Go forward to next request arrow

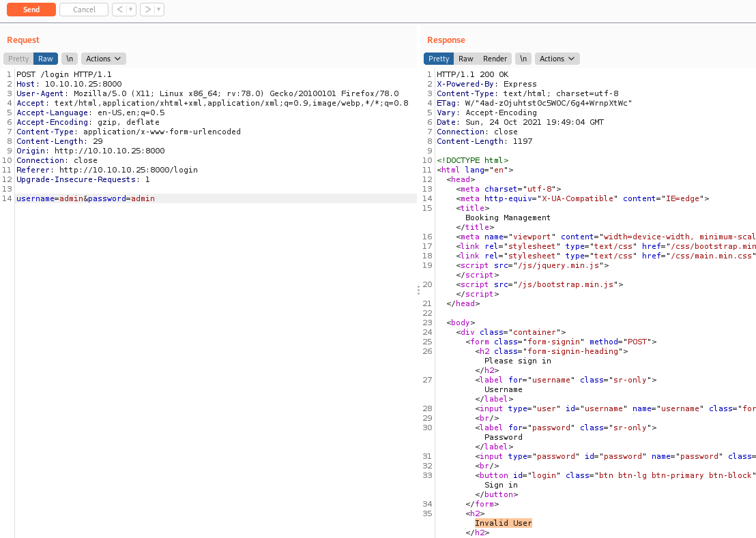pyautogui.click(x=147, y=10)
